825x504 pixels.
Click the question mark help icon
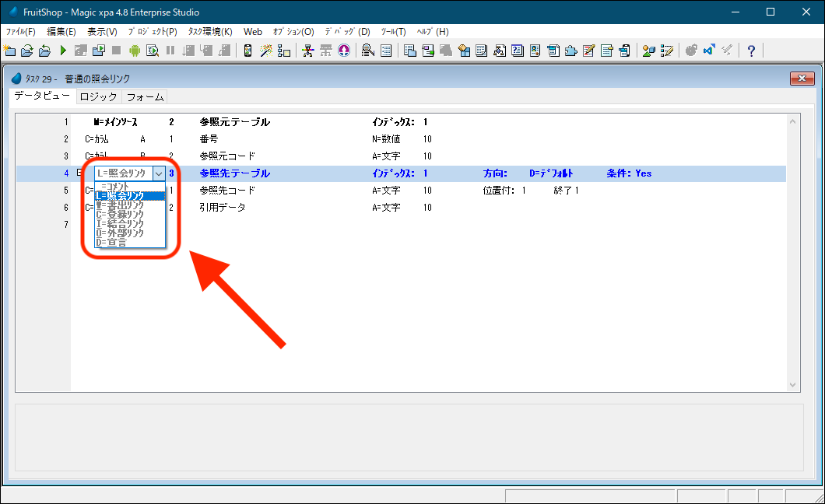click(x=751, y=51)
